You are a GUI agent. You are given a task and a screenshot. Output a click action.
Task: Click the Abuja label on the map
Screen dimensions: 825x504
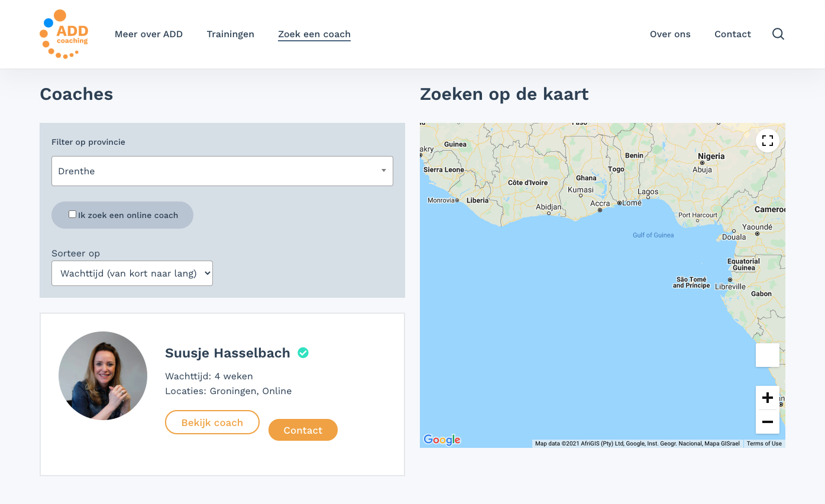(702, 170)
